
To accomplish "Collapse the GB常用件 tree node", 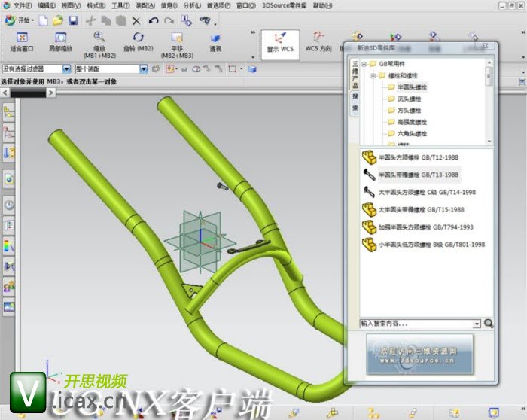I will (x=364, y=64).
